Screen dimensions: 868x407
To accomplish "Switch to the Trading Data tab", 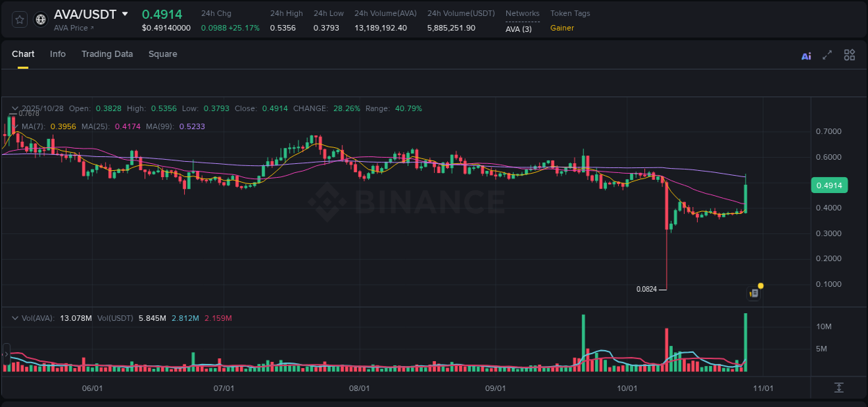I will point(107,54).
